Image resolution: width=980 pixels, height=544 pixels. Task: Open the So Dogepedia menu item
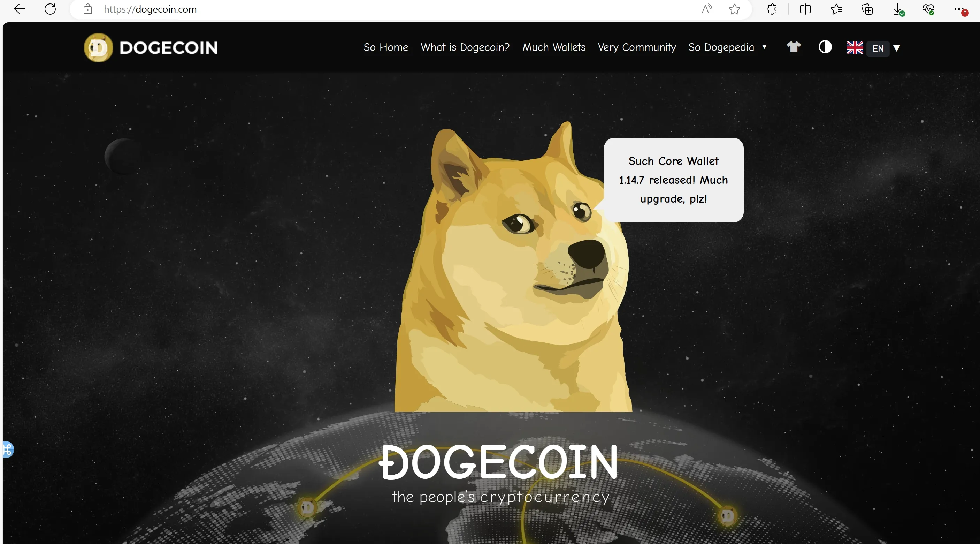point(721,47)
